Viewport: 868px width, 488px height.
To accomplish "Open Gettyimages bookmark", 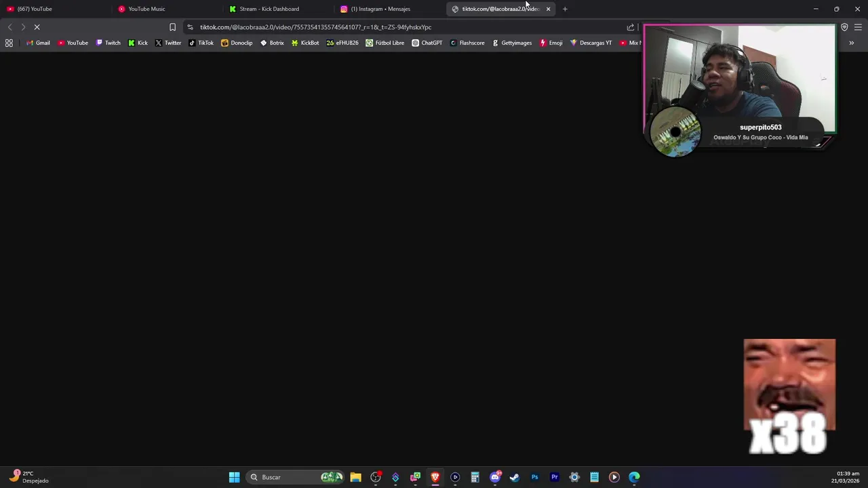I will click(x=512, y=43).
